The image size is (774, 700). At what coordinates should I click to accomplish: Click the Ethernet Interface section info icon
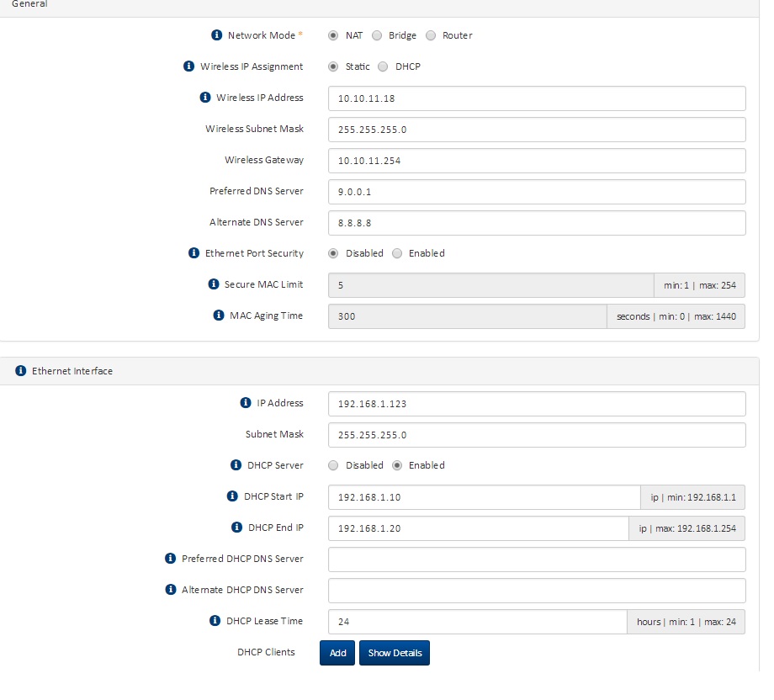coord(19,370)
